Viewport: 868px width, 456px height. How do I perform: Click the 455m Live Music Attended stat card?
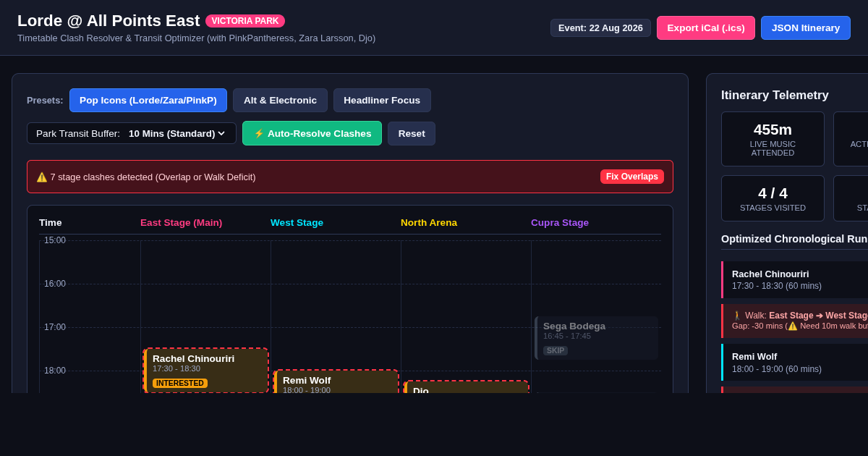click(x=773, y=139)
